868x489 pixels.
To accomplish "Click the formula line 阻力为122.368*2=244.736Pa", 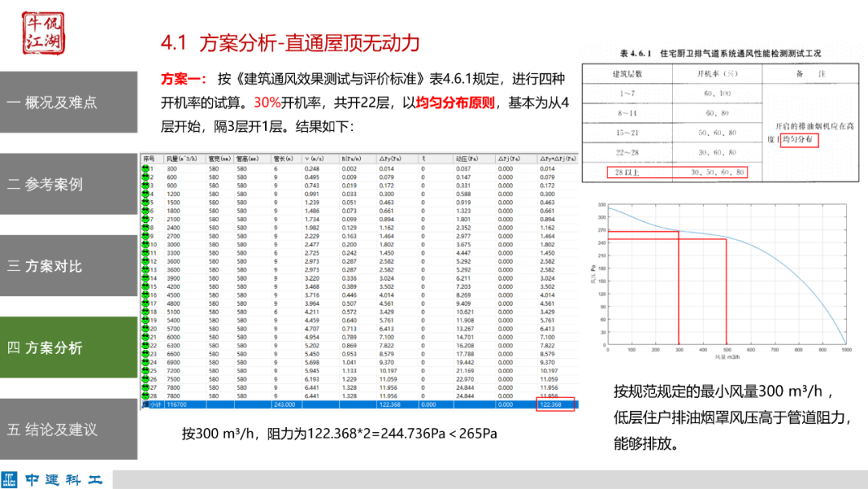I will [356, 434].
